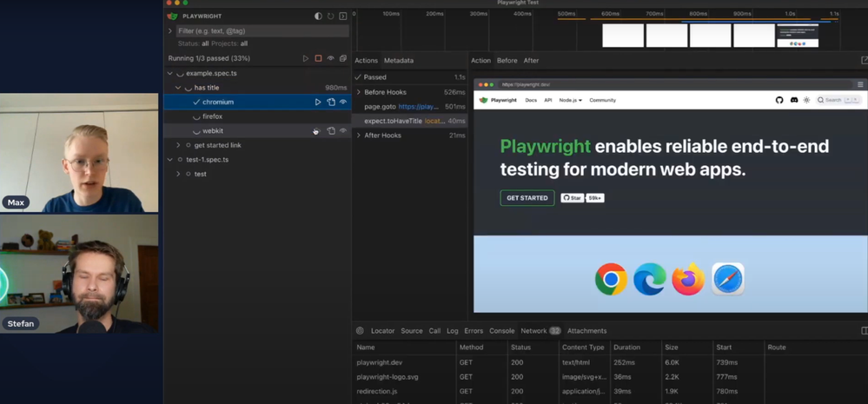Open the Console tab
This screenshot has height=404, width=868.
point(502,331)
